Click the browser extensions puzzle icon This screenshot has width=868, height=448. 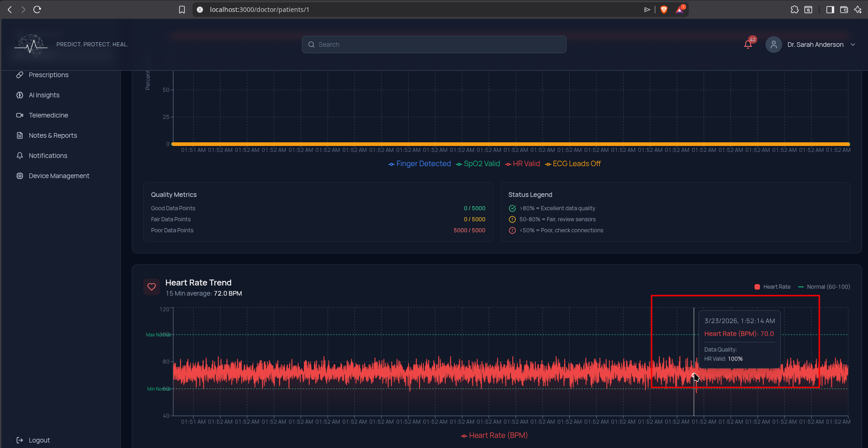794,10
